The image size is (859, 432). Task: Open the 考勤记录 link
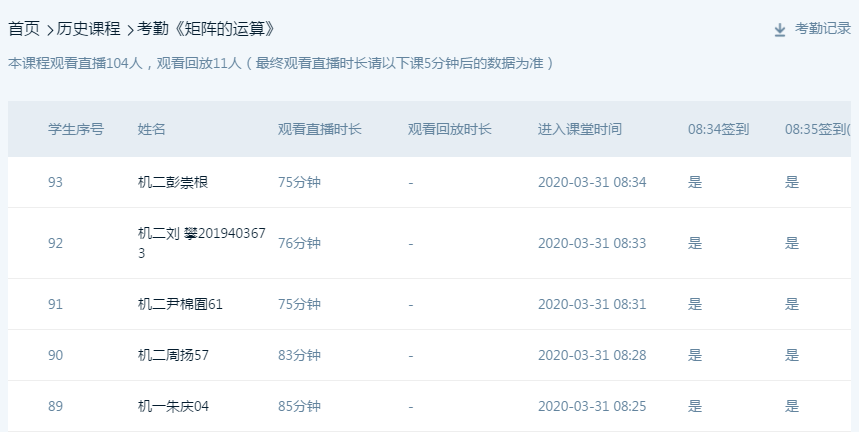tap(822, 30)
